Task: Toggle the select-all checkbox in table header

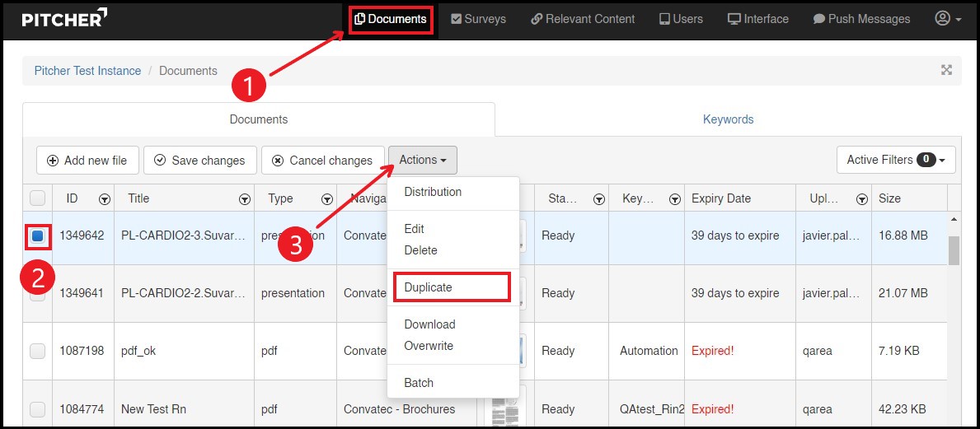Action: click(37, 198)
